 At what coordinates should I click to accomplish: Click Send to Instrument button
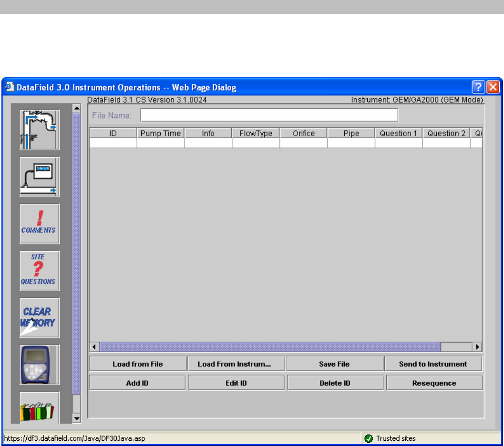[x=433, y=364]
